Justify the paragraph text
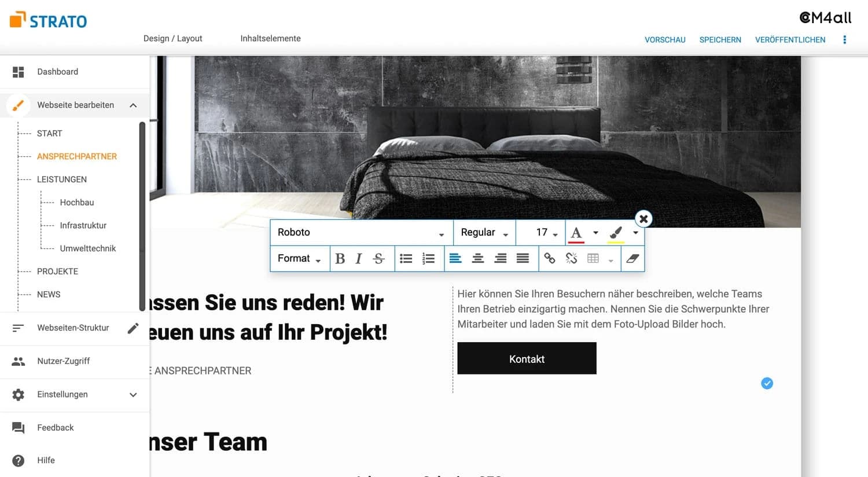This screenshot has width=868, height=477. click(x=523, y=258)
